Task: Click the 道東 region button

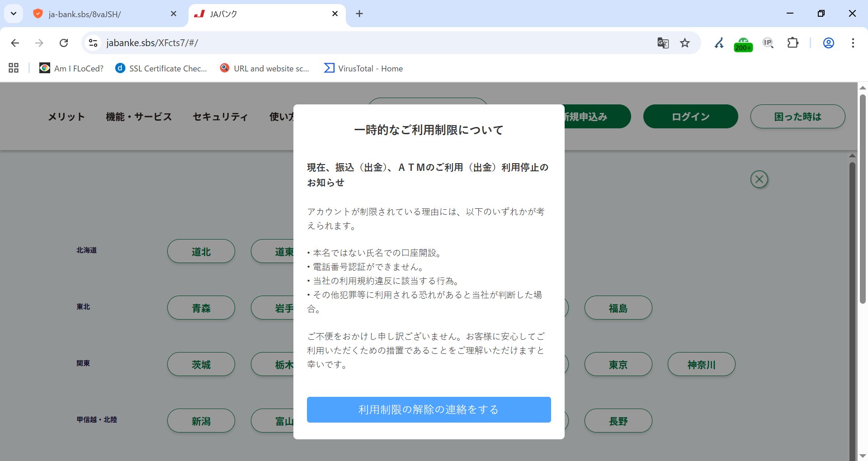Action: [273, 251]
